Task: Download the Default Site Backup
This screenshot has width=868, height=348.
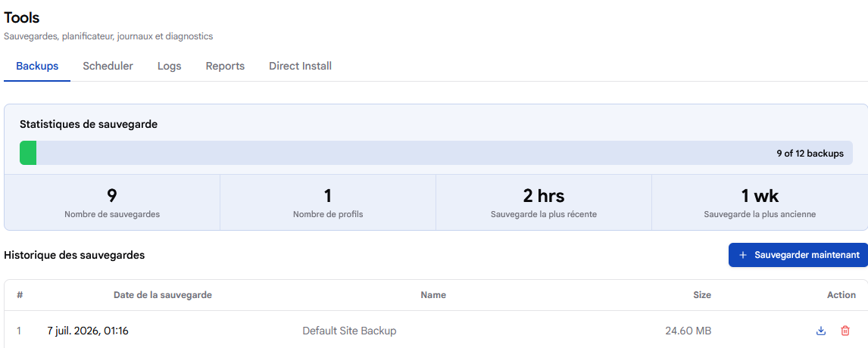Action: [x=821, y=331]
